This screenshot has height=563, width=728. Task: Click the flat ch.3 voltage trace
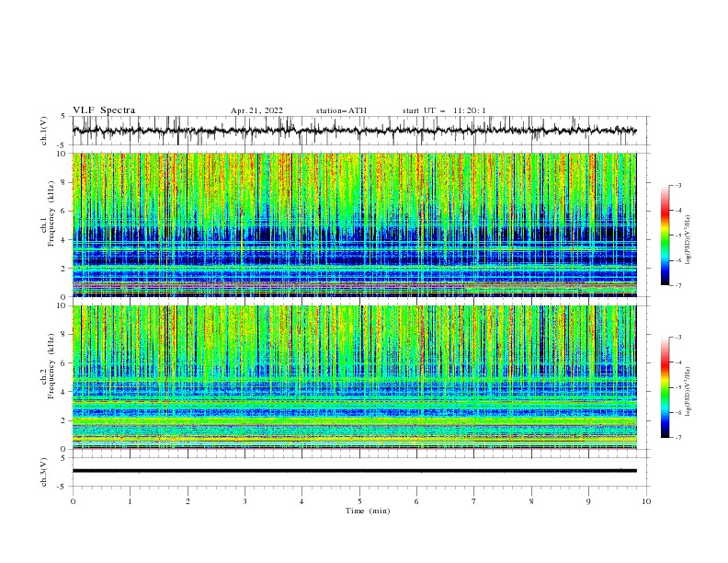(x=354, y=471)
